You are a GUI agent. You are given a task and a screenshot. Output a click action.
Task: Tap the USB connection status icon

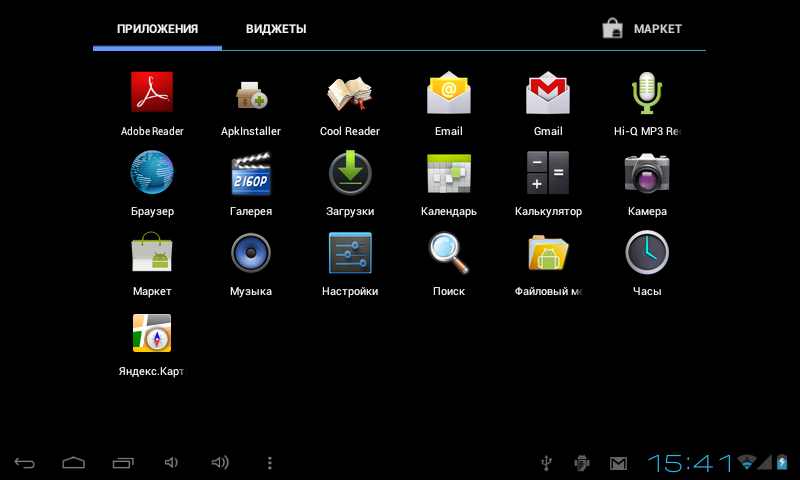546,463
